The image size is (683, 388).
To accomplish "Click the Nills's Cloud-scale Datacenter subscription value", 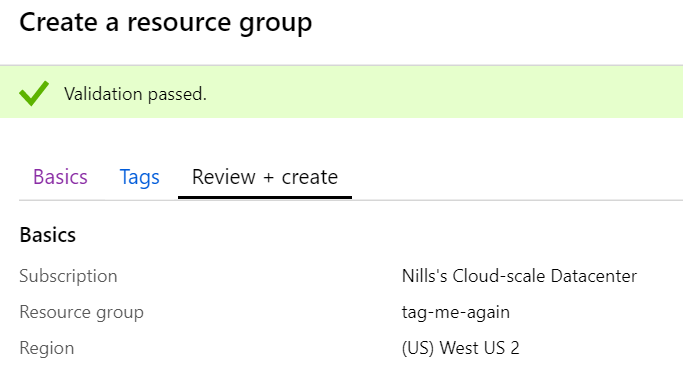I will [x=519, y=276].
